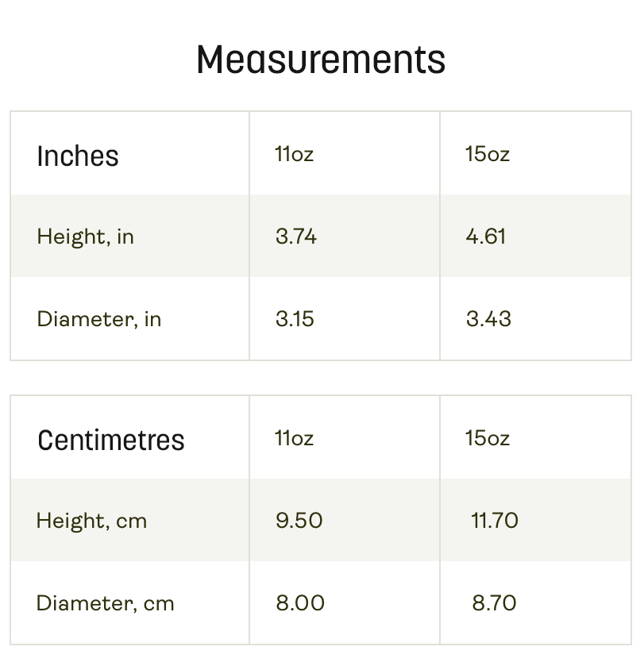This screenshot has width=644, height=658.
Task: Select the Centimetres table header
Action: [111, 441]
